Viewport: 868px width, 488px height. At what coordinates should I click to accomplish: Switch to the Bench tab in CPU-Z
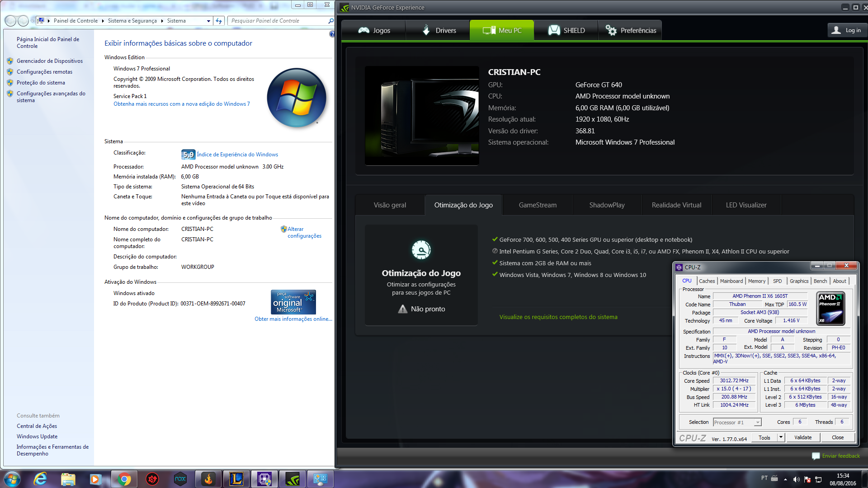point(820,281)
